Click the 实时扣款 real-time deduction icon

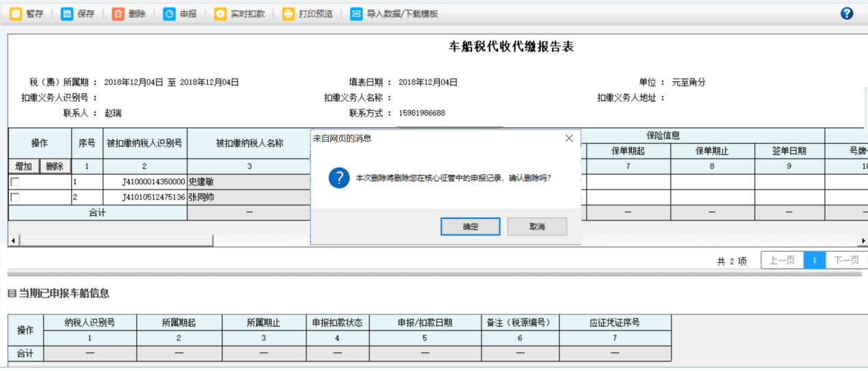coord(220,14)
